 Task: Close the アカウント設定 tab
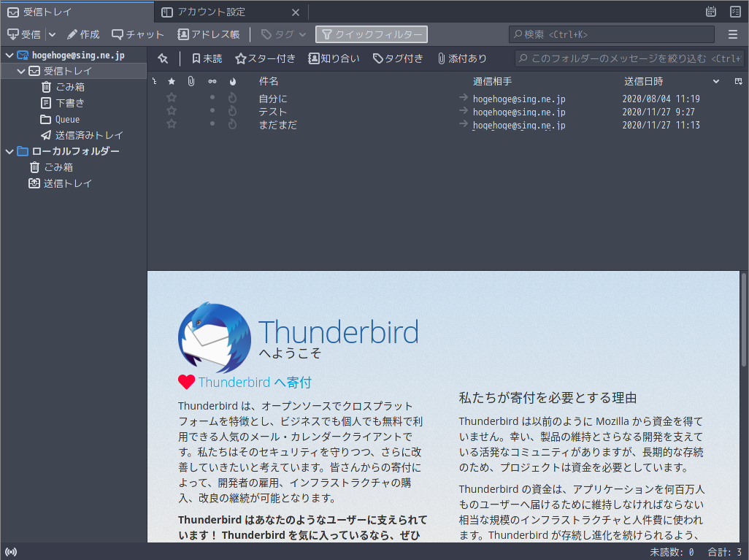coord(296,12)
